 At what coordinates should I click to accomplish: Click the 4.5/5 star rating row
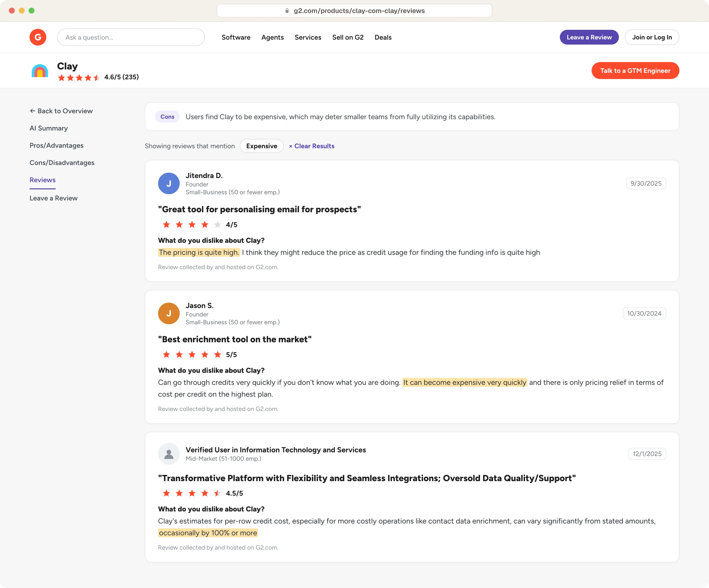pyautogui.click(x=192, y=493)
